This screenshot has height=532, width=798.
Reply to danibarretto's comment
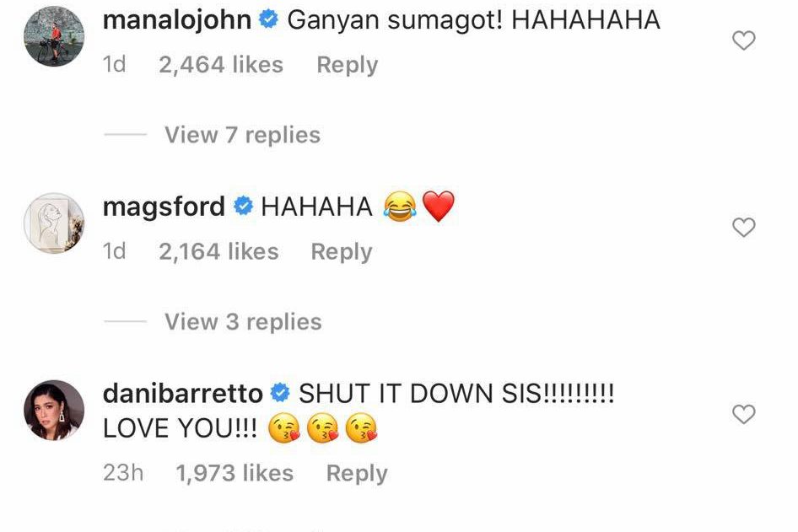point(357,474)
